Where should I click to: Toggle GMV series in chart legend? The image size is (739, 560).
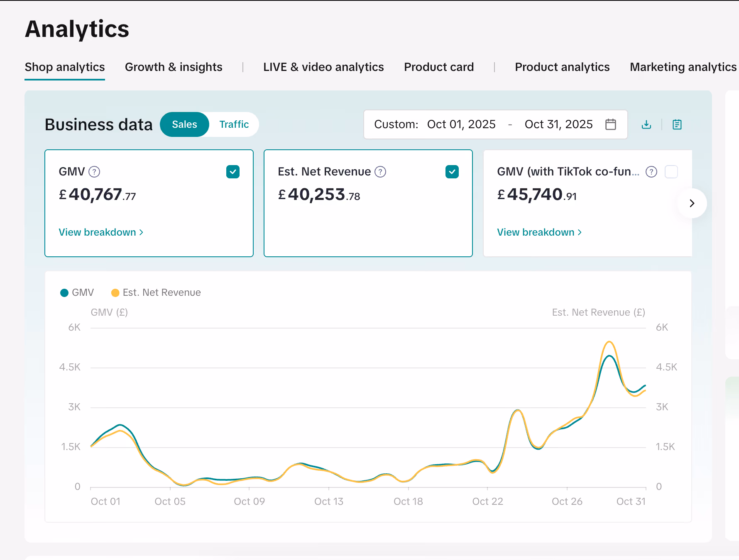tap(77, 293)
